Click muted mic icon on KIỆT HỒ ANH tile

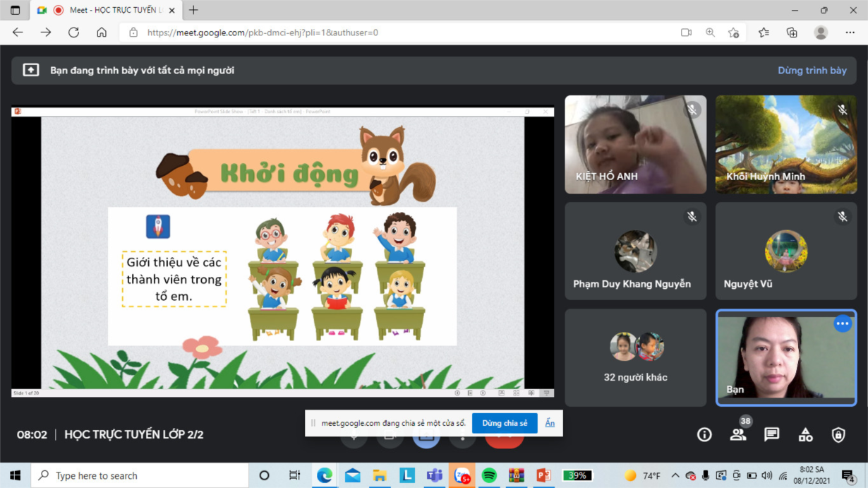[692, 110]
